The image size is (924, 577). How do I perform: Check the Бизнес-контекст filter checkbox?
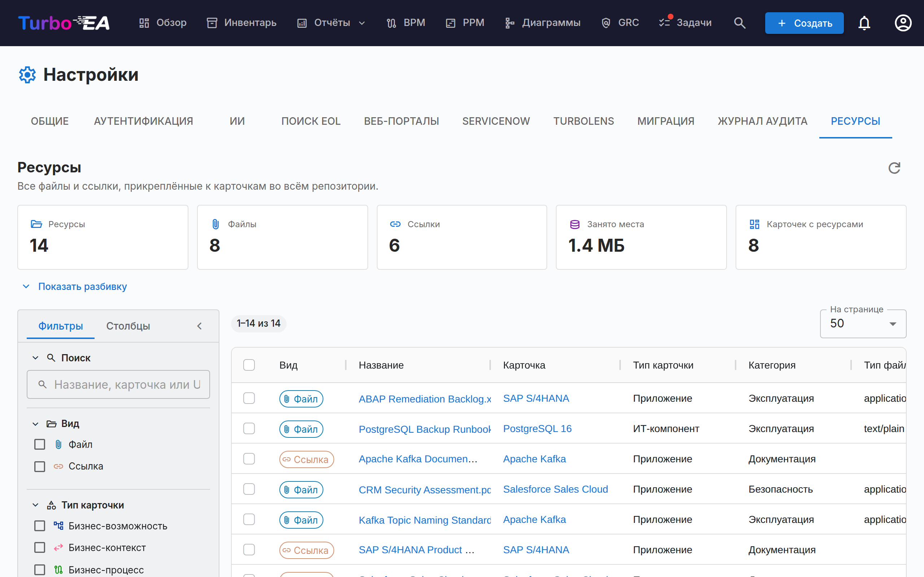(40, 548)
